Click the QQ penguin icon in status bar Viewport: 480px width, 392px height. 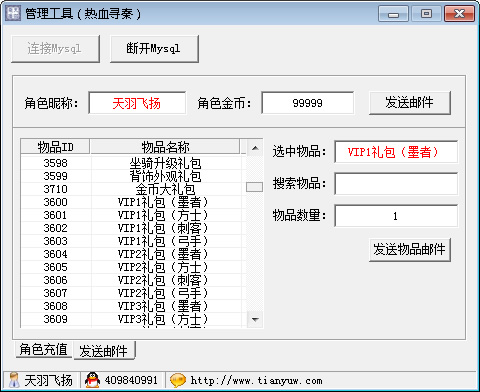pyautogui.click(x=92, y=380)
